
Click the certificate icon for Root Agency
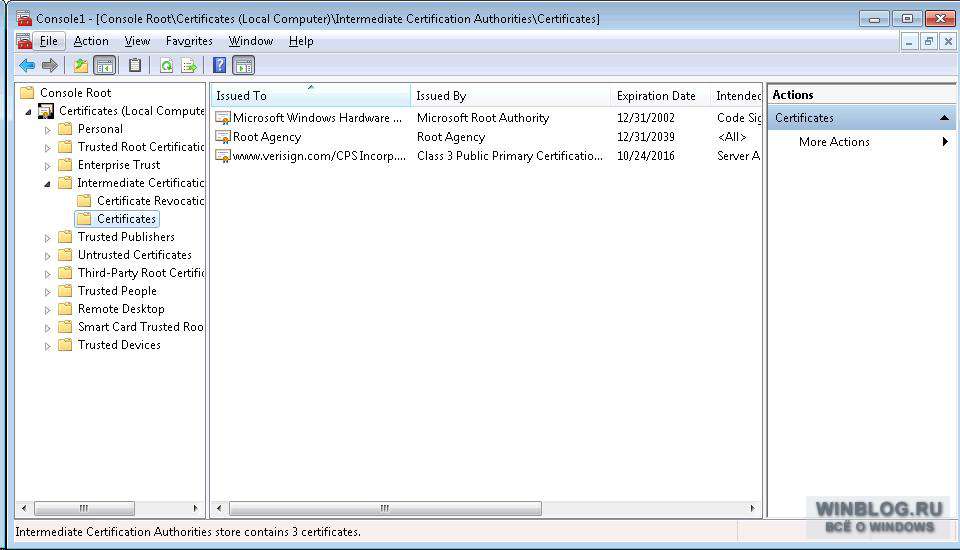pos(223,137)
